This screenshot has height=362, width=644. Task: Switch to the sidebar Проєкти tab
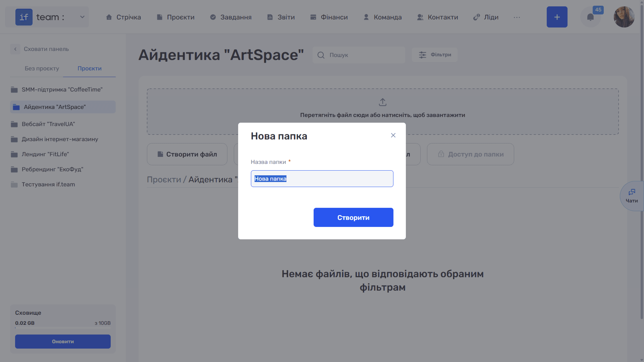[90, 68]
